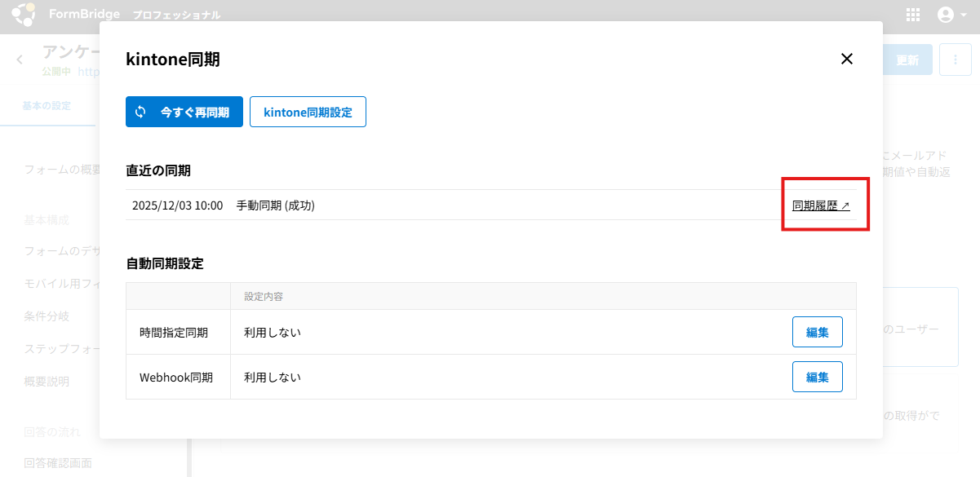Open the ステップフォーム sidebar item
Screen dimensions: 980x477
tap(62, 348)
